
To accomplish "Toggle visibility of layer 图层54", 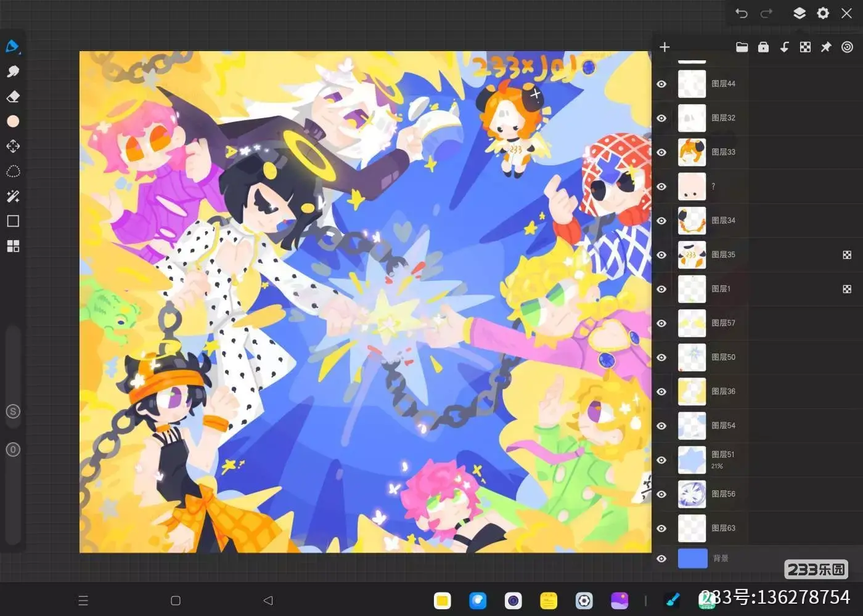I will pyautogui.click(x=661, y=426).
